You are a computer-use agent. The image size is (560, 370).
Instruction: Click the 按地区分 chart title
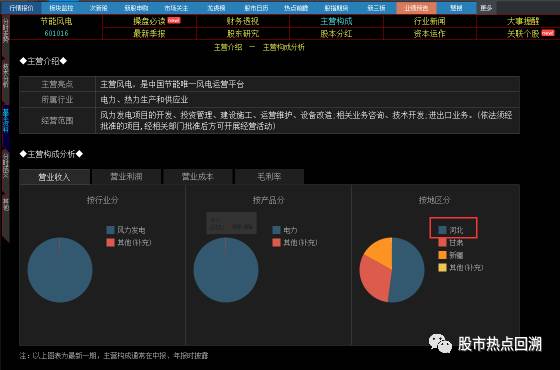pyautogui.click(x=434, y=200)
